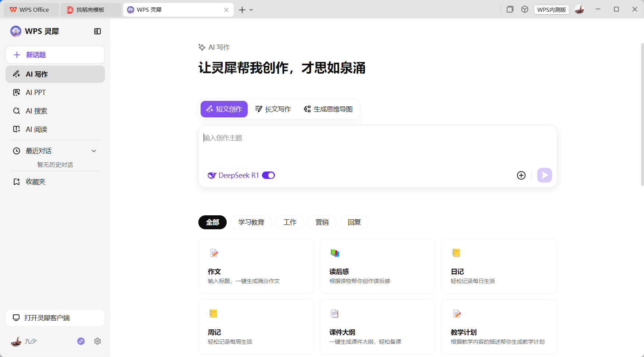Click the plus circle attachment icon
The image size is (644, 357).
pos(521,175)
